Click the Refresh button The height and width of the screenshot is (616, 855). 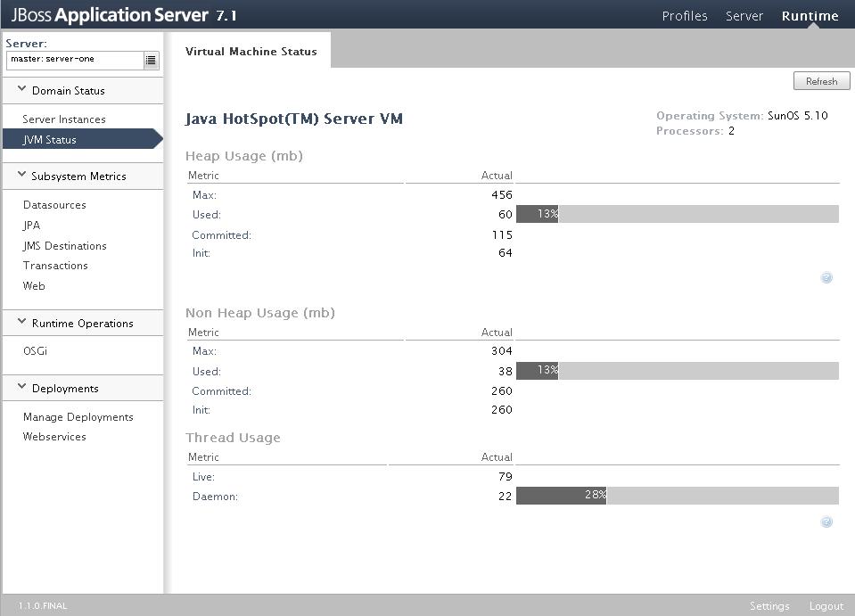pyautogui.click(x=821, y=81)
